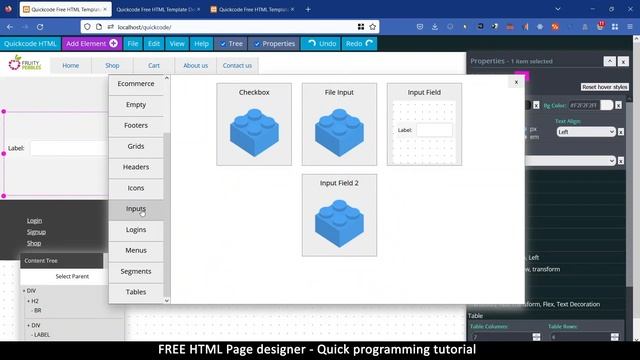640x360 pixels.
Task: Click Reset hover styles button
Action: [604, 87]
